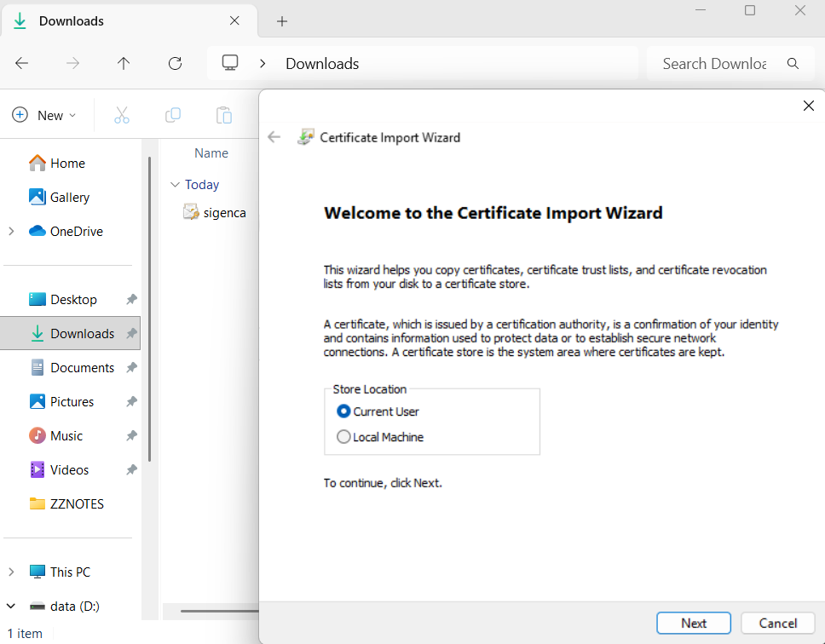825x644 pixels.
Task: Open the New dropdown menu
Action: click(44, 115)
